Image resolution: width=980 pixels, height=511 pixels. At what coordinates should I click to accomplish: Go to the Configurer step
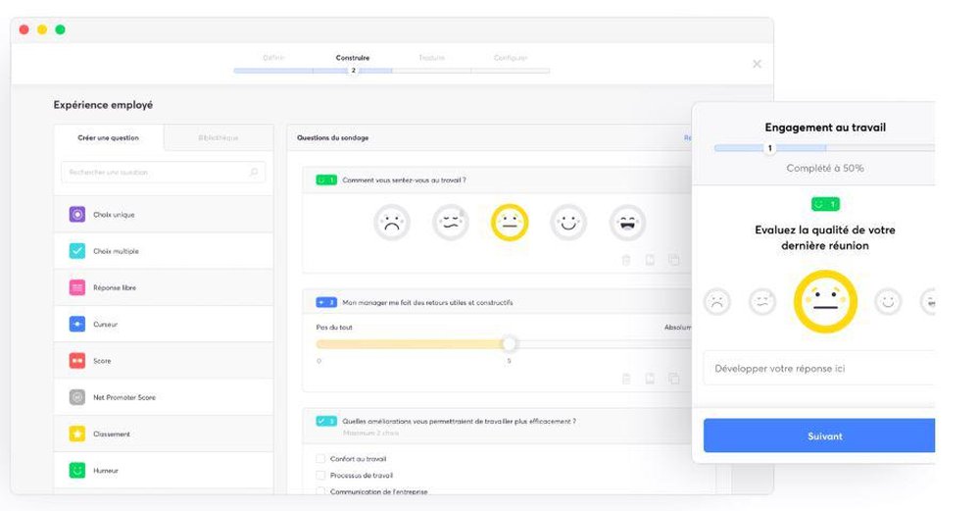point(511,58)
